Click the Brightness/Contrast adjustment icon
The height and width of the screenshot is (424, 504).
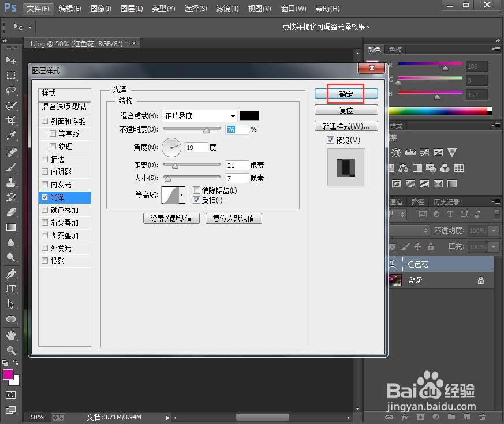(396, 152)
